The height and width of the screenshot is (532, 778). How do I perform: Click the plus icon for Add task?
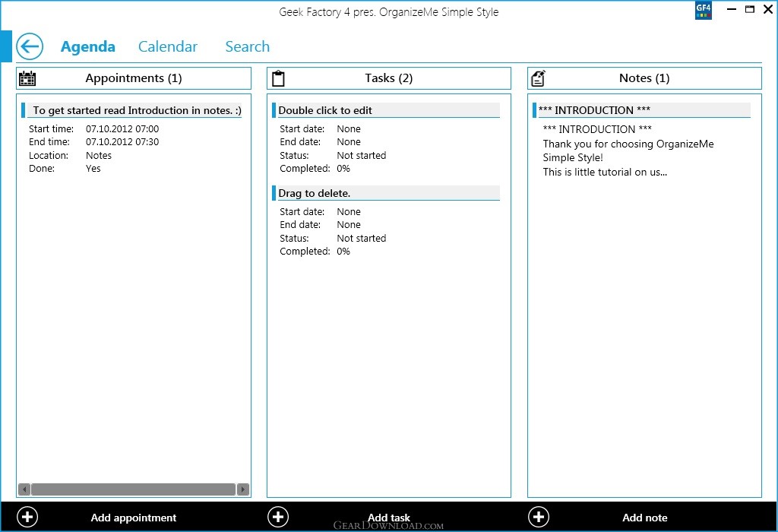tap(278, 517)
